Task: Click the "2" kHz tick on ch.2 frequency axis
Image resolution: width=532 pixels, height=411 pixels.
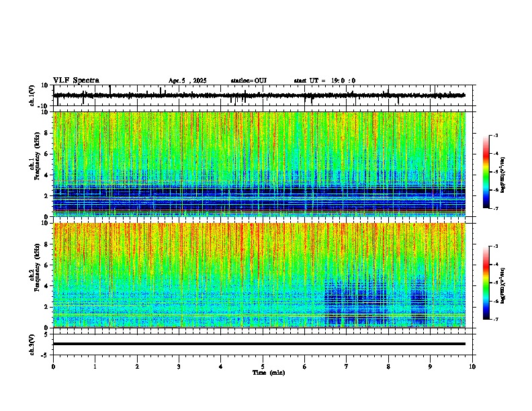Action: pos(47,307)
